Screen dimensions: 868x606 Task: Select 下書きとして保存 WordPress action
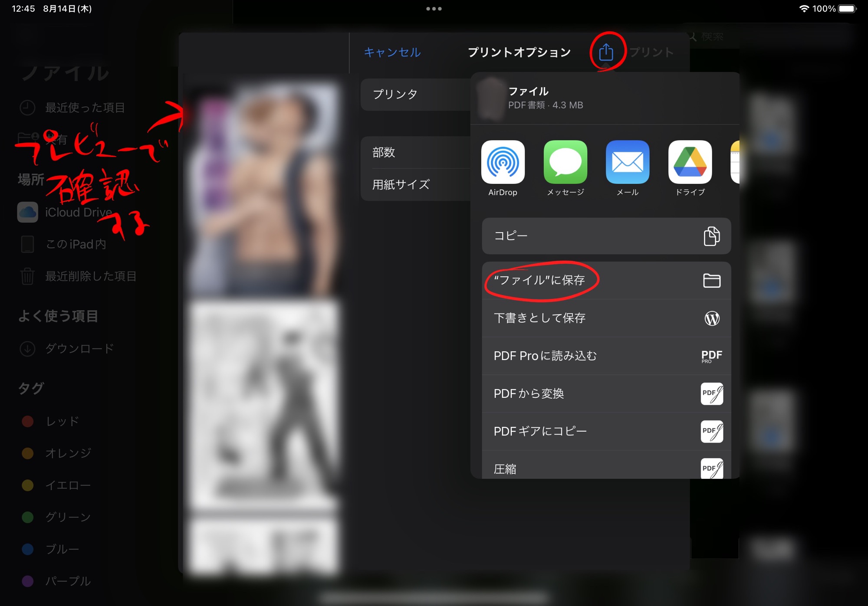tap(606, 318)
